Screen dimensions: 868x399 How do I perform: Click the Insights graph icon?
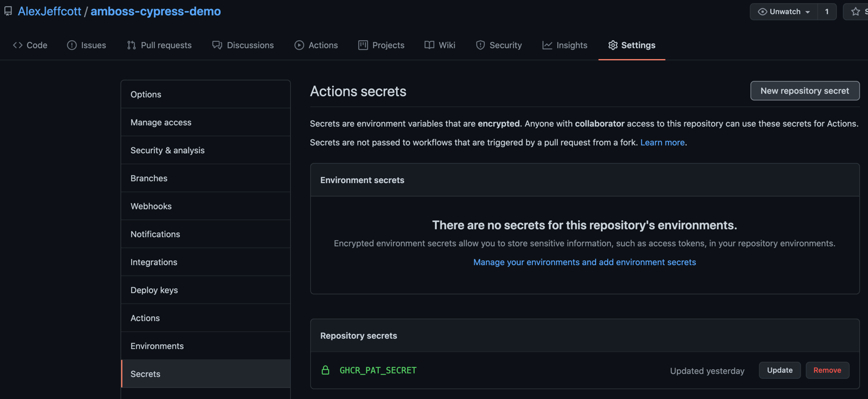(x=547, y=45)
